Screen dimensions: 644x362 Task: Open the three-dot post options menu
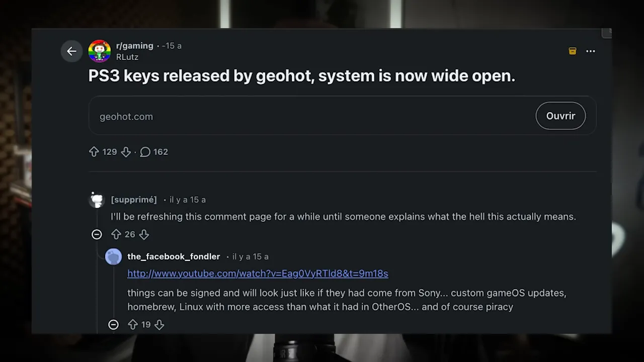click(590, 51)
